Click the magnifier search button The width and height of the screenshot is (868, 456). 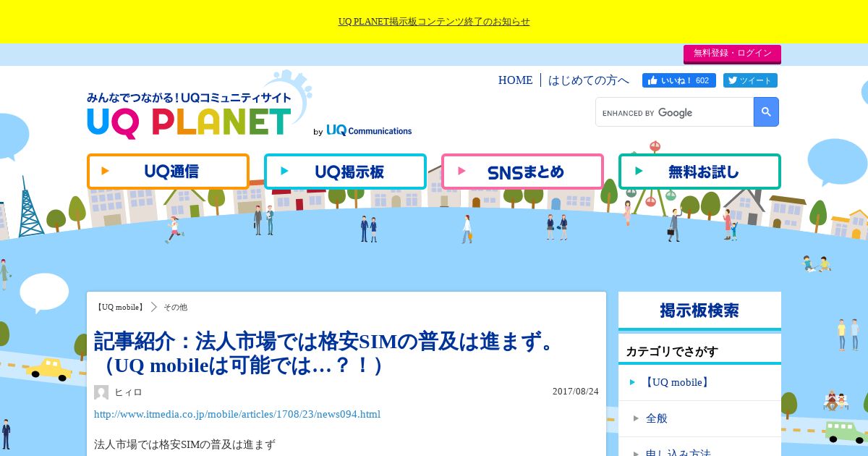point(766,112)
